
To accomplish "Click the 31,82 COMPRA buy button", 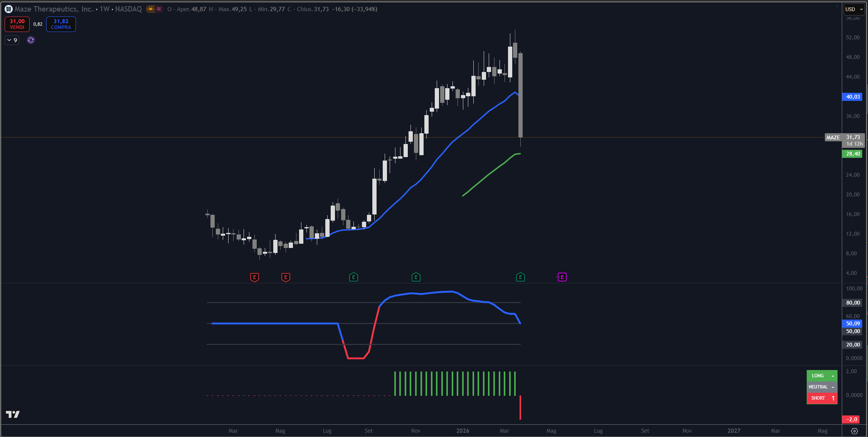I will point(61,24).
